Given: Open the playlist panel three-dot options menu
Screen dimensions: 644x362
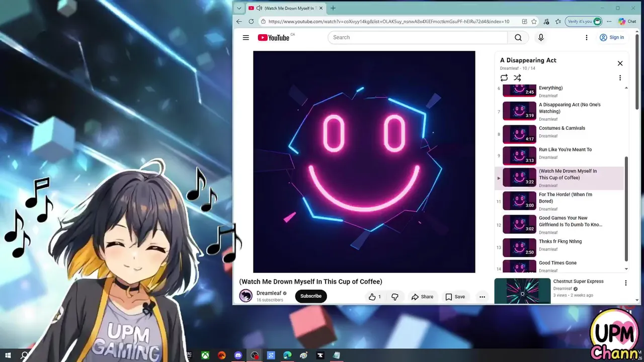Looking at the screenshot, I should click(x=620, y=78).
